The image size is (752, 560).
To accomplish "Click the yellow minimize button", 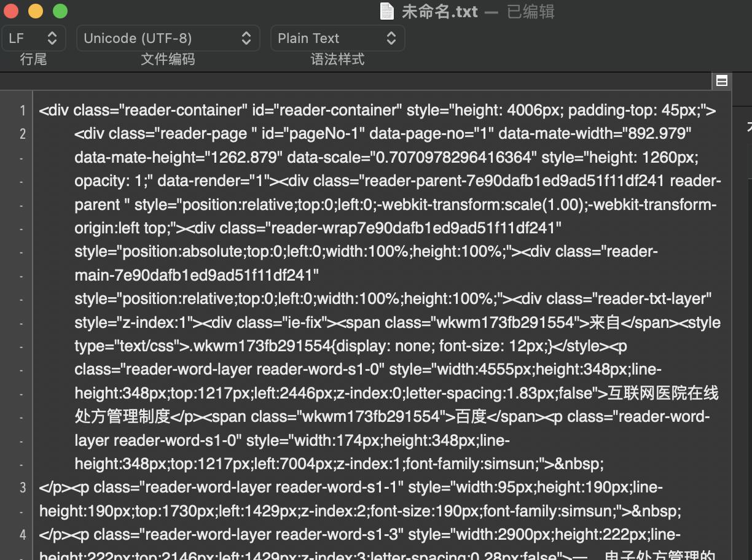I will (36, 10).
